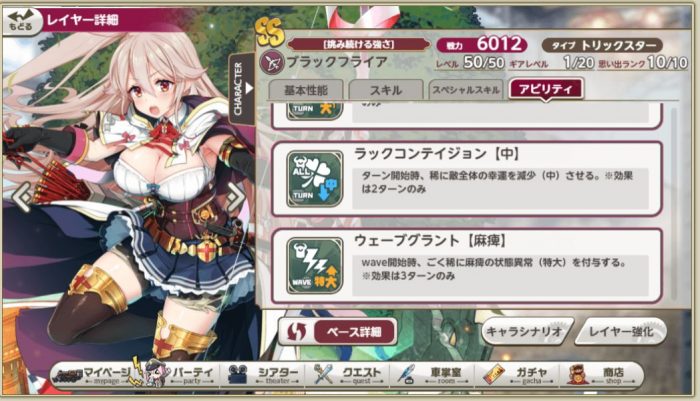
Task: Switch to the 基本性能 tab
Action: pyautogui.click(x=306, y=90)
